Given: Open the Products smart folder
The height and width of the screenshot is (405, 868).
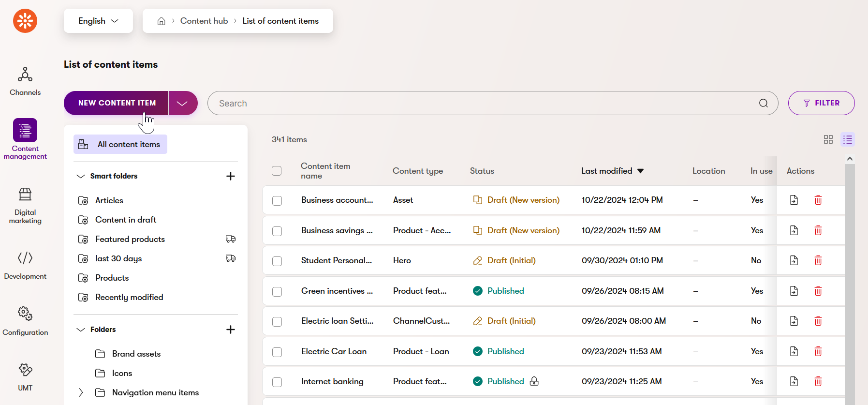Looking at the screenshot, I should [x=112, y=278].
